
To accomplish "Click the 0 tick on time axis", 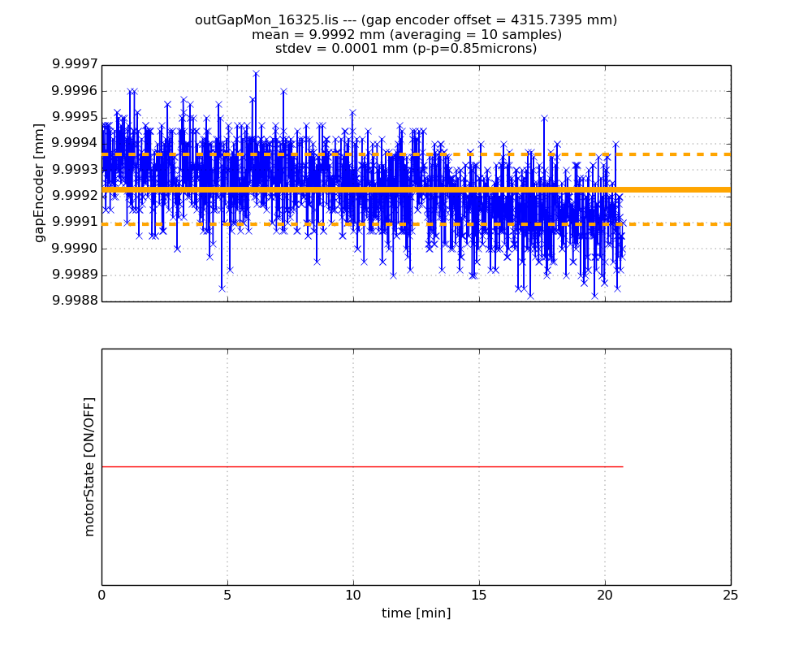I will point(101,596).
